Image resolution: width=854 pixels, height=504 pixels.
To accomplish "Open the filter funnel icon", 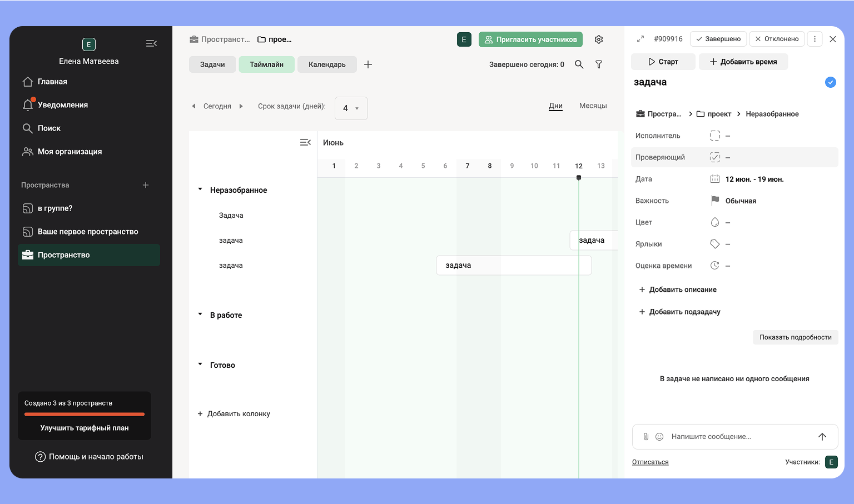I will click(x=599, y=64).
